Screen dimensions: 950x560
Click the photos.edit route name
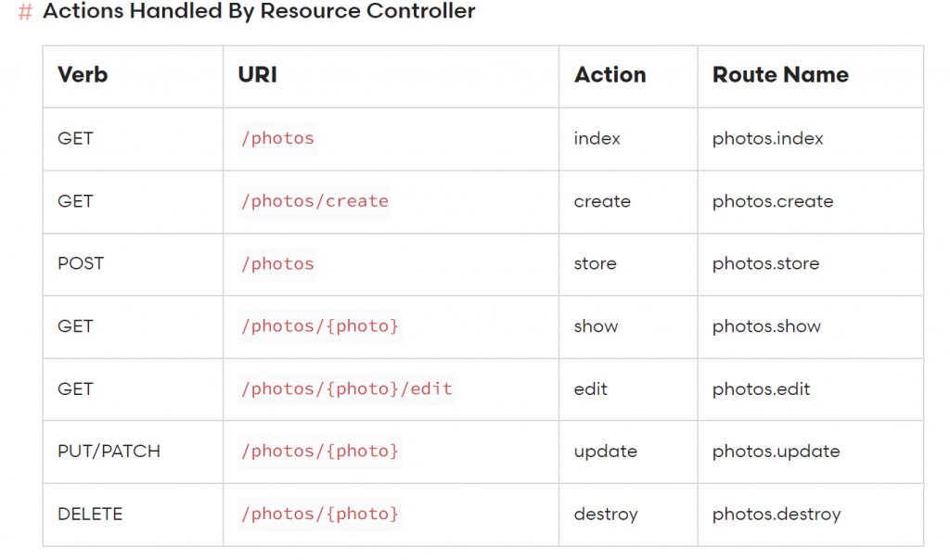[x=761, y=389]
